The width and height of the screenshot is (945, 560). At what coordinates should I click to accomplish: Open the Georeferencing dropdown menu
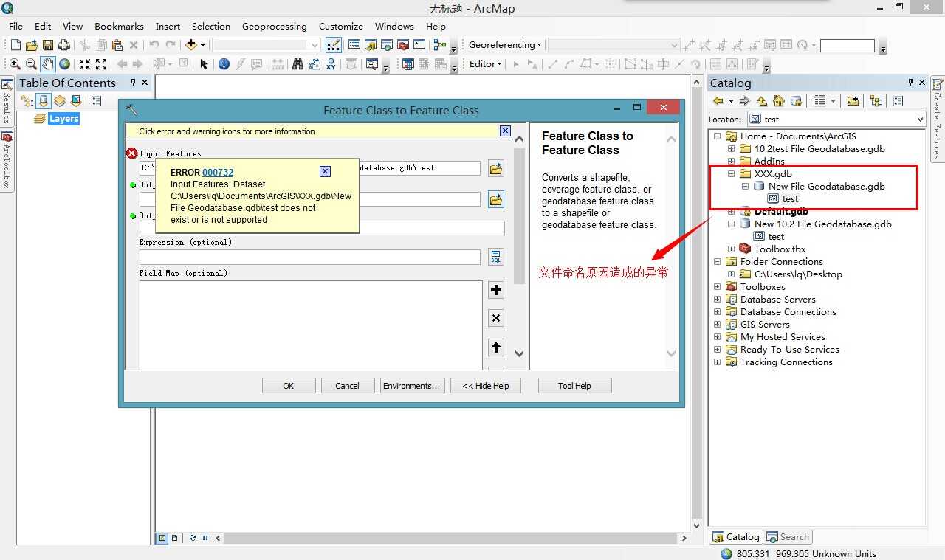tap(505, 45)
